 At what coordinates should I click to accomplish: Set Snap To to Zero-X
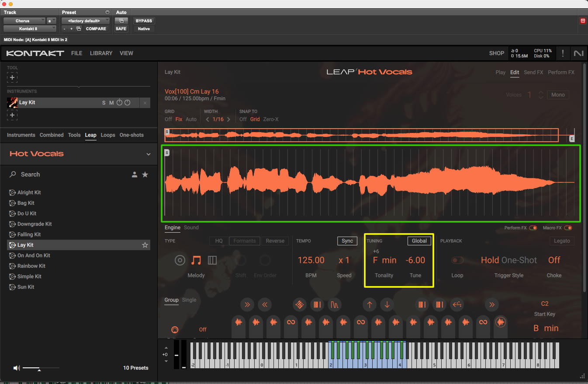270,119
